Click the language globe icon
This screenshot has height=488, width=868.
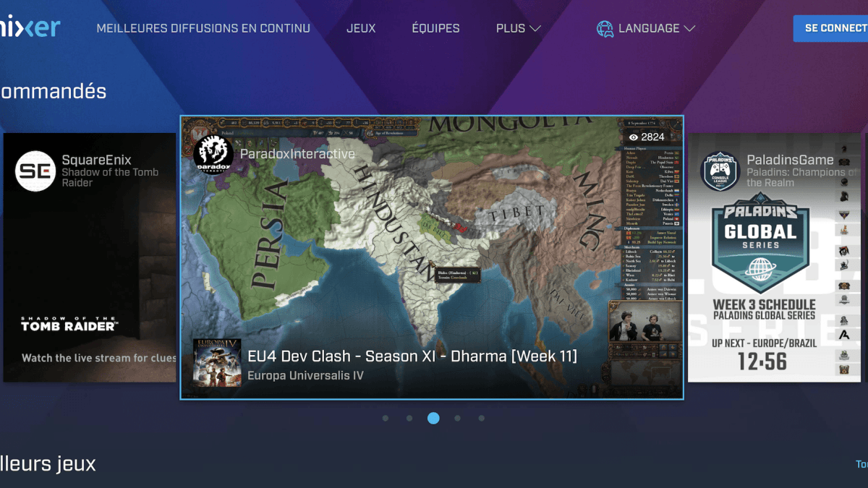[605, 28]
